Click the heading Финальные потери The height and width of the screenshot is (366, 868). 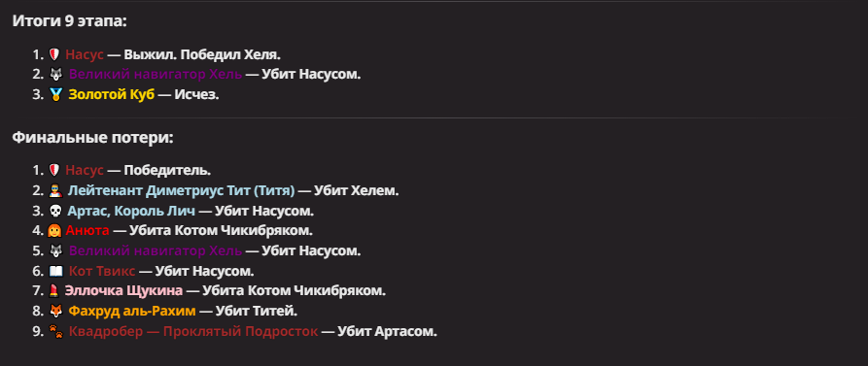pos(93,138)
